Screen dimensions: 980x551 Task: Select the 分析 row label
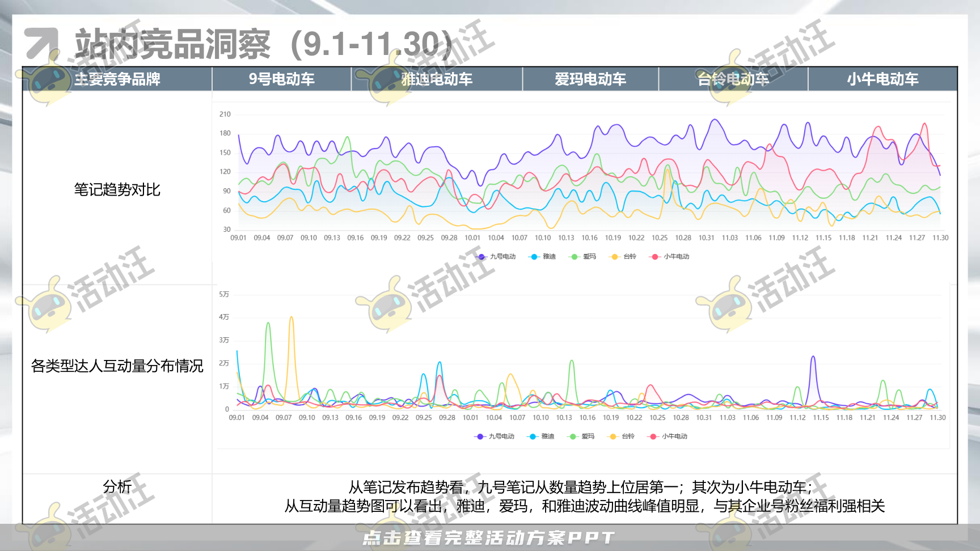pos(117,486)
